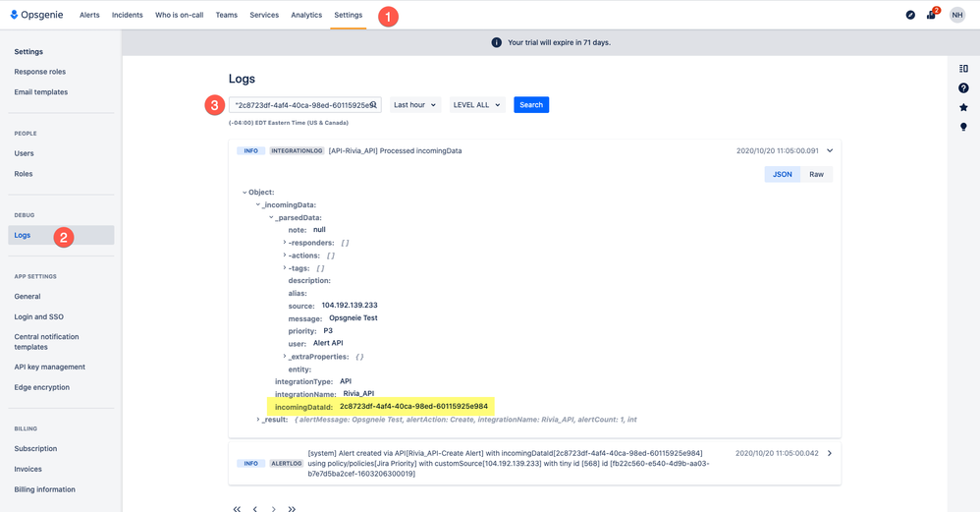The width and height of the screenshot is (980, 512).
Task: Open Response roles in sidebar
Action: (x=40, y=72)
